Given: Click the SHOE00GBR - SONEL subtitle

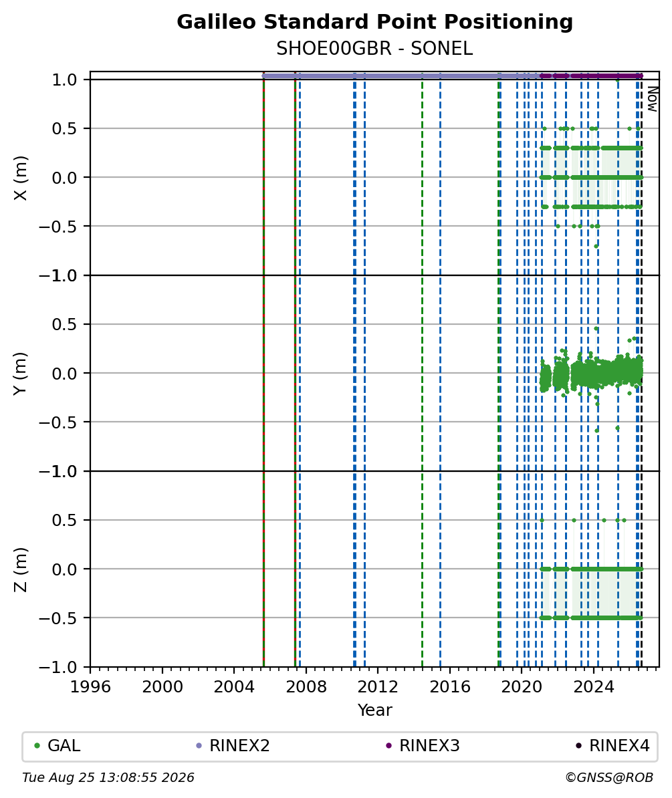Looking at the screenshot, I should pos(374,48).
